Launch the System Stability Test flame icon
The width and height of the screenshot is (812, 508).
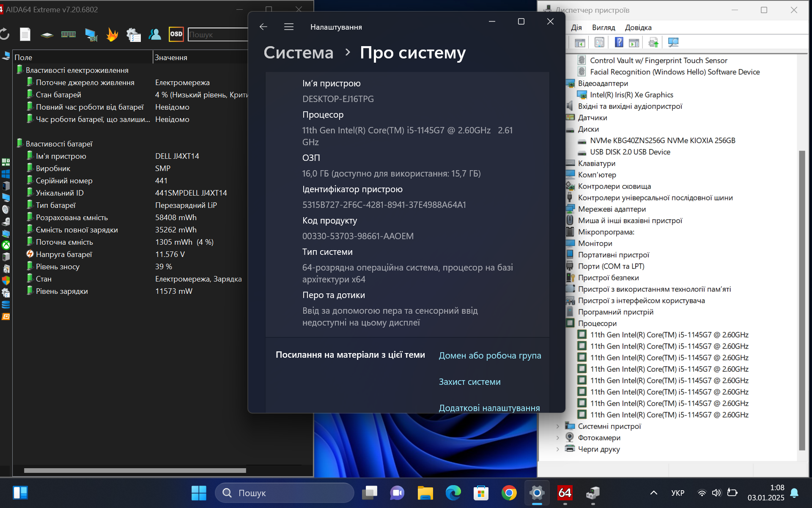click(x=112, y=34)
